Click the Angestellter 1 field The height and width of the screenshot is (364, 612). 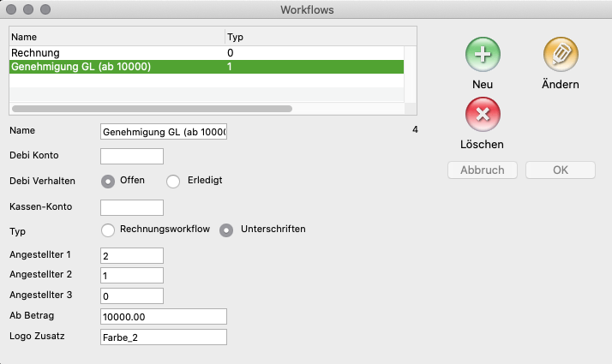tap(132, 255)
